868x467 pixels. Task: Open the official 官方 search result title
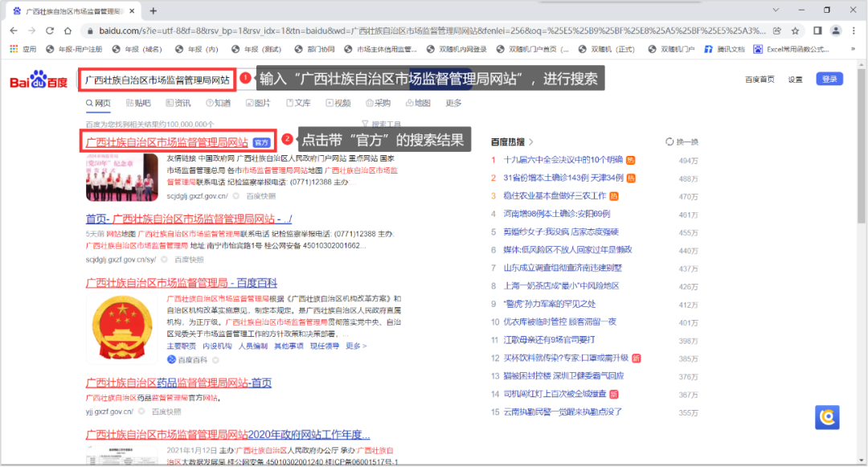tap(167, 142)
